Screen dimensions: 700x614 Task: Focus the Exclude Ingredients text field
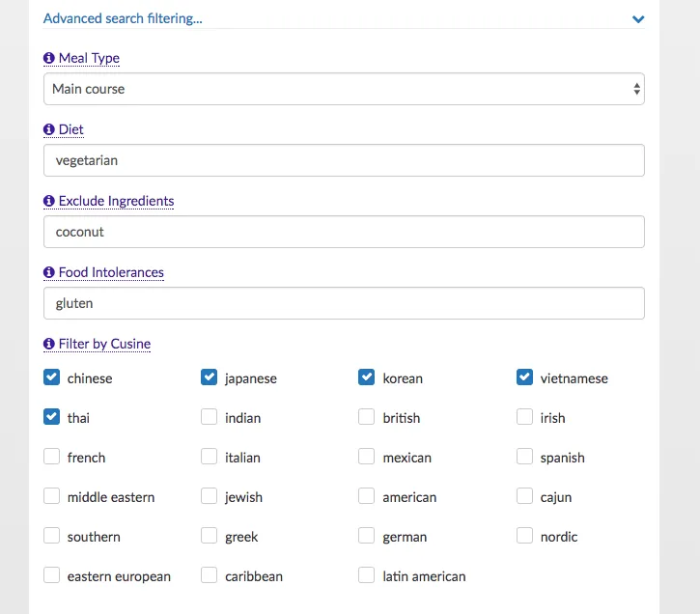pyautogui.click(x=344, y=232)
